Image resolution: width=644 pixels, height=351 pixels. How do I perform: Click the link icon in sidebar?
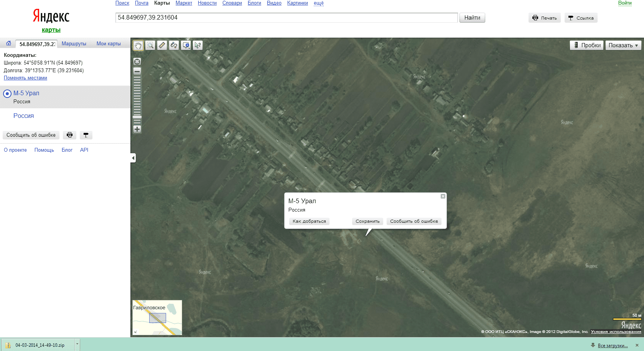click(86, 135)
